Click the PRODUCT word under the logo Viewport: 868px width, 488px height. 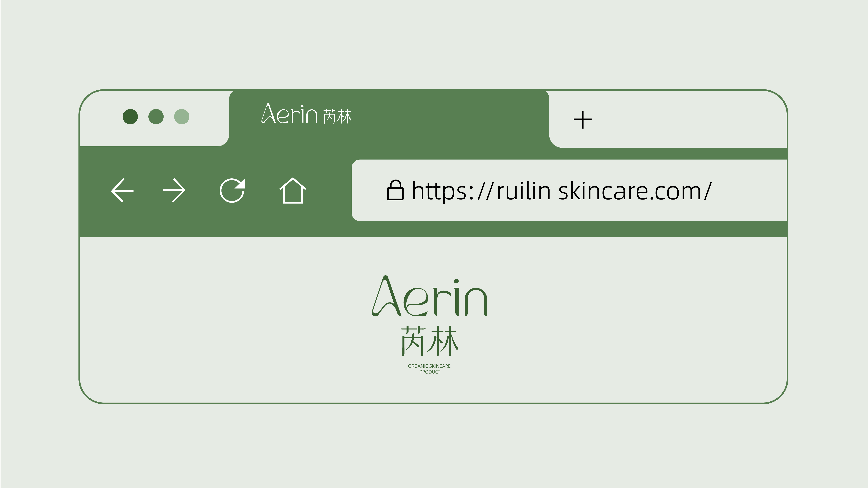(430, 372)
